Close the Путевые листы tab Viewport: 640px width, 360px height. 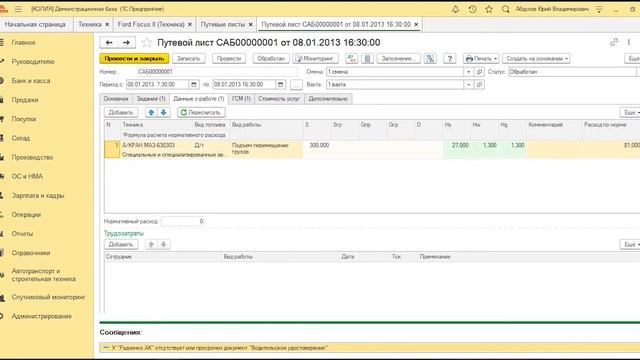251,24
